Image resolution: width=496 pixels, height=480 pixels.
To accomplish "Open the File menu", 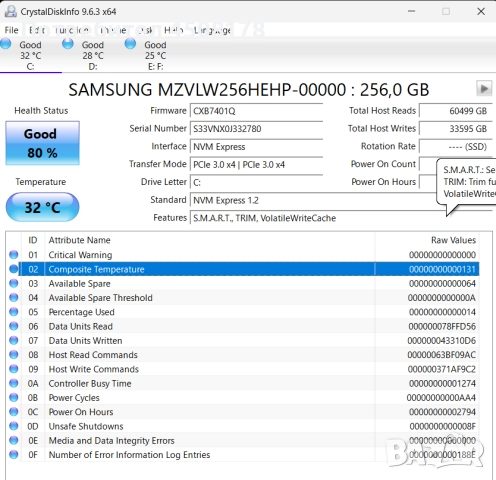I will tap(11, 30).
